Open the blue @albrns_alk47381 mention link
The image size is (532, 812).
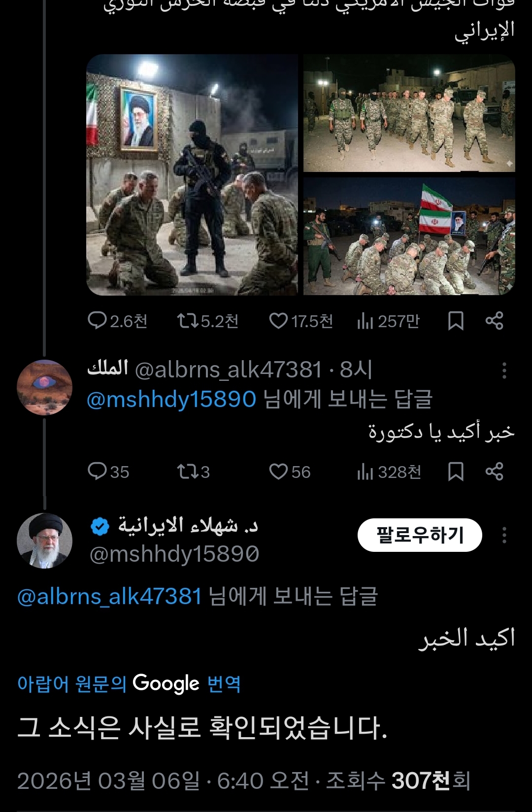coord(109,597)
